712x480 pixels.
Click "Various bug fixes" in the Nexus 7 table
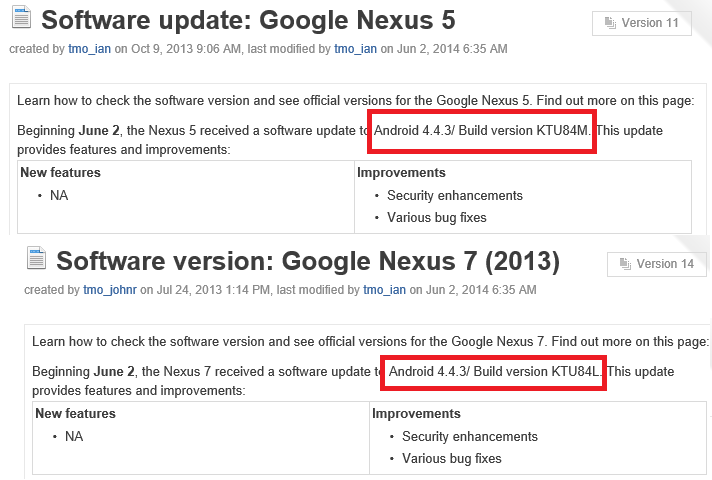pos(452,458)
